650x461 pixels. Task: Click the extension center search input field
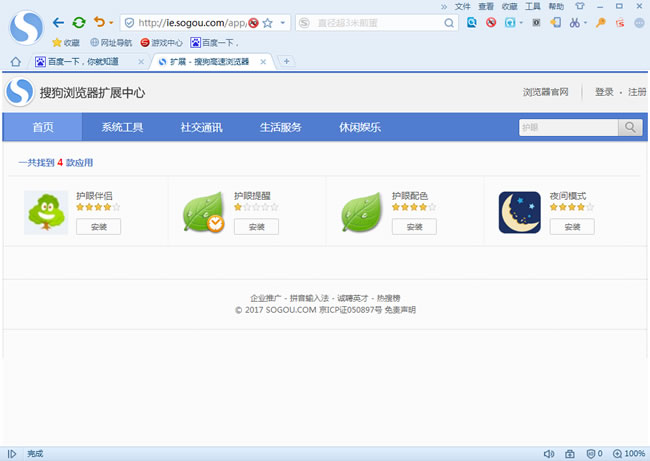point(568,128)
